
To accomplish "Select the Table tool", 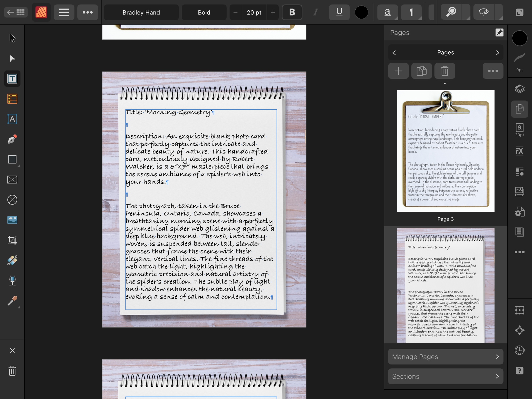I will pos(12,99).
